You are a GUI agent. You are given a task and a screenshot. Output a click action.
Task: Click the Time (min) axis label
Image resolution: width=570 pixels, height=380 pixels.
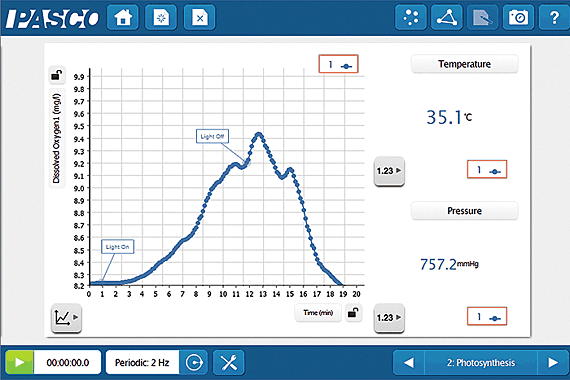pos(318,312)
